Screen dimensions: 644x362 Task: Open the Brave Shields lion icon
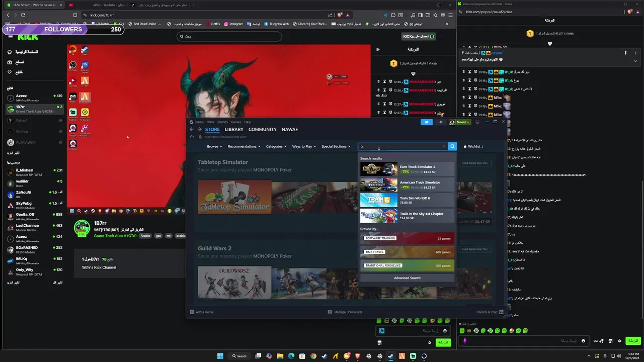[339, 15]
